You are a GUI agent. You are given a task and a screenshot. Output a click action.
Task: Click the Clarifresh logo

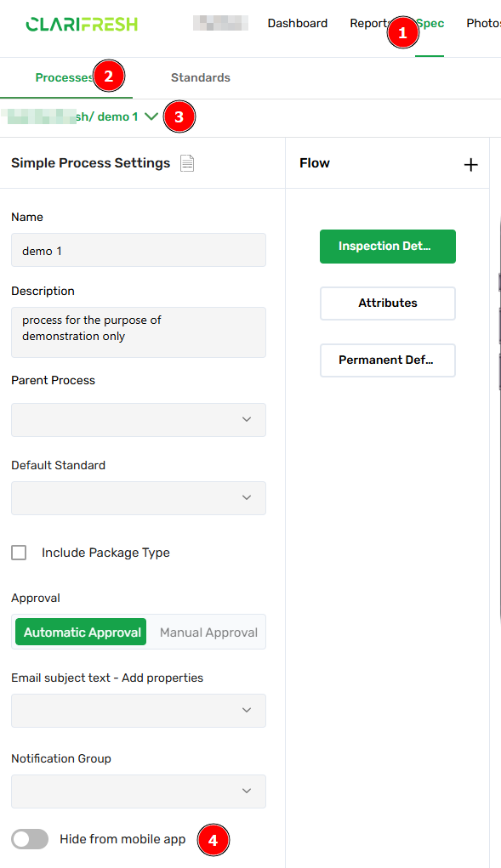pyautogui.click(x=82, y=24)
